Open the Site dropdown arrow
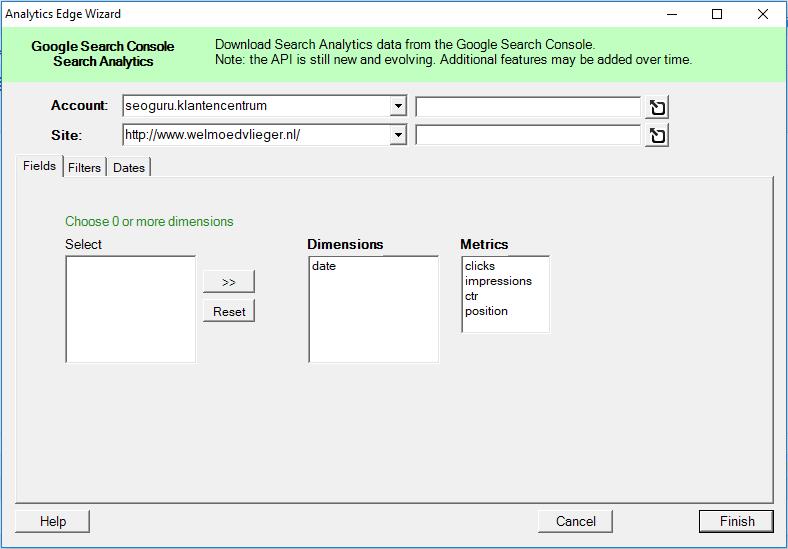 coord(398,135)
